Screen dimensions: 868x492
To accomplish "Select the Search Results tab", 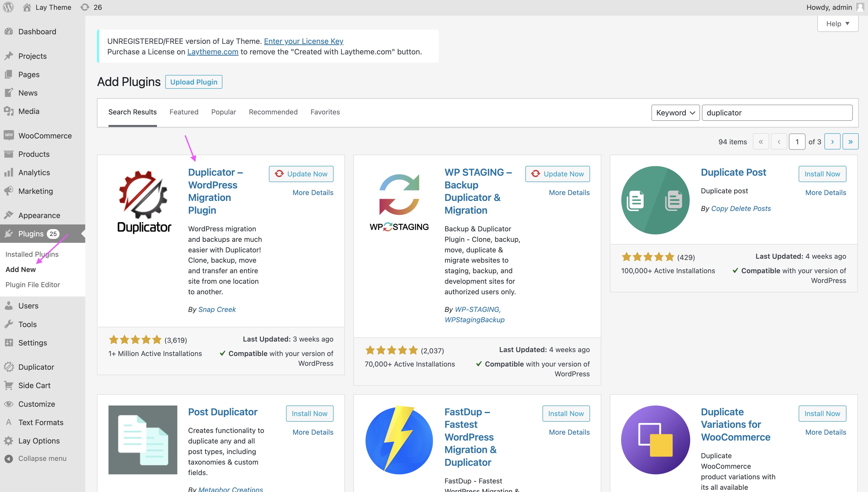I will (133, 112).
